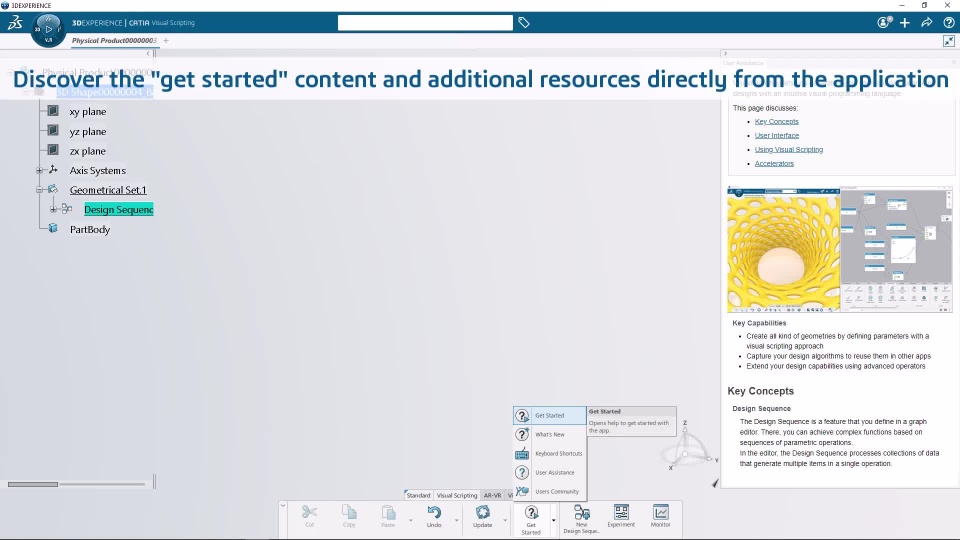Click the Axis Systems icon

(x=53, y=170)
